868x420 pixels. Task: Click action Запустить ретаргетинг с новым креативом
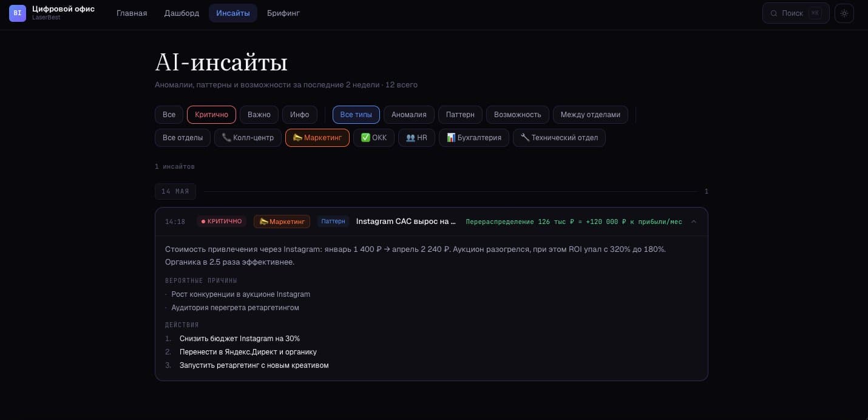point(254,365)
